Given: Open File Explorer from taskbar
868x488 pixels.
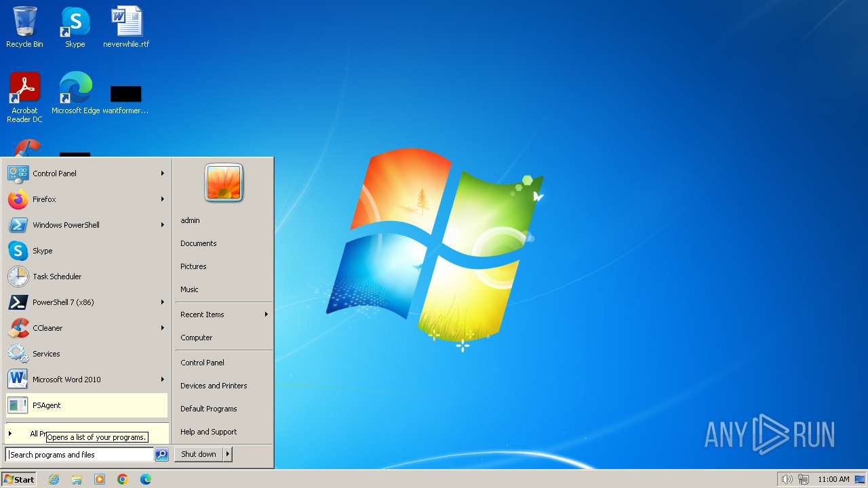Looking at the screenshot, I should pos(77,479).
